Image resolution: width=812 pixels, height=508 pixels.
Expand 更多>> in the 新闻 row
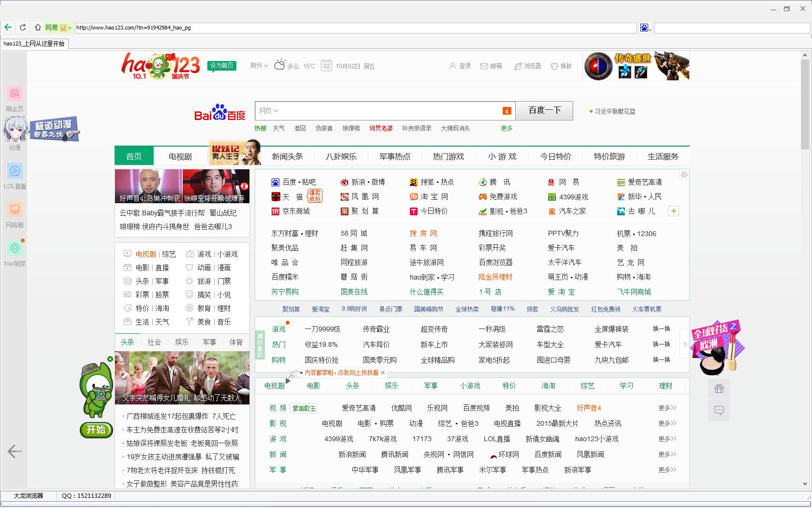coord(667,454)
